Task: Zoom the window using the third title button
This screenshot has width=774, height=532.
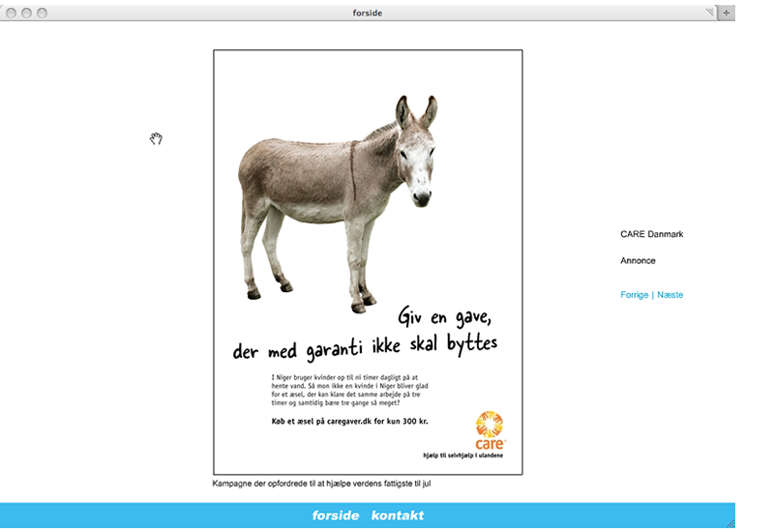Action: pos(43,13)
